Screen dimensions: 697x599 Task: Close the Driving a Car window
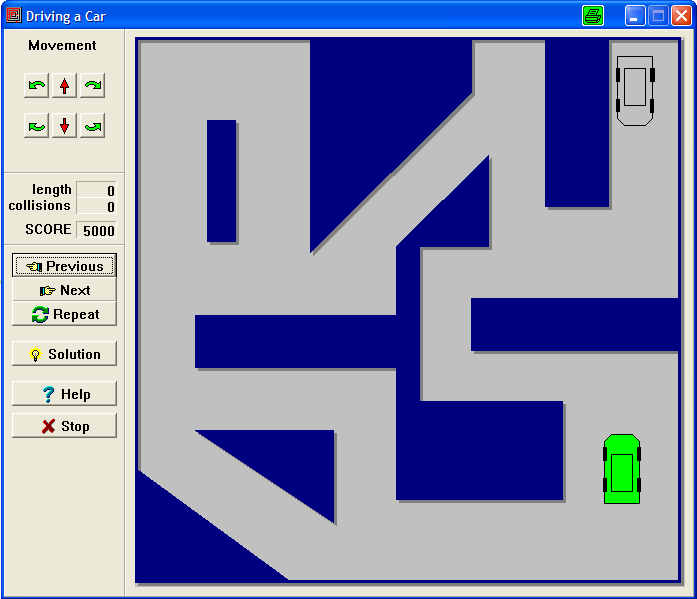coord(681,16)
